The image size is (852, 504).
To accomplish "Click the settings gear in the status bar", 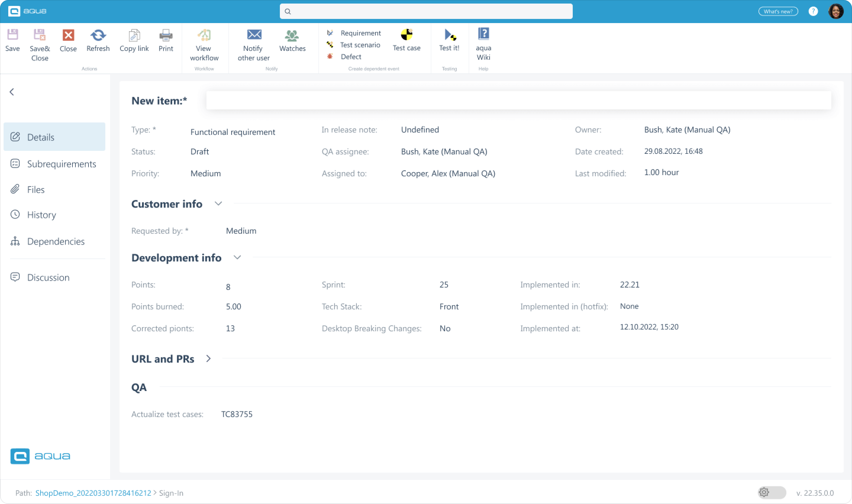I will click(764, 492).
